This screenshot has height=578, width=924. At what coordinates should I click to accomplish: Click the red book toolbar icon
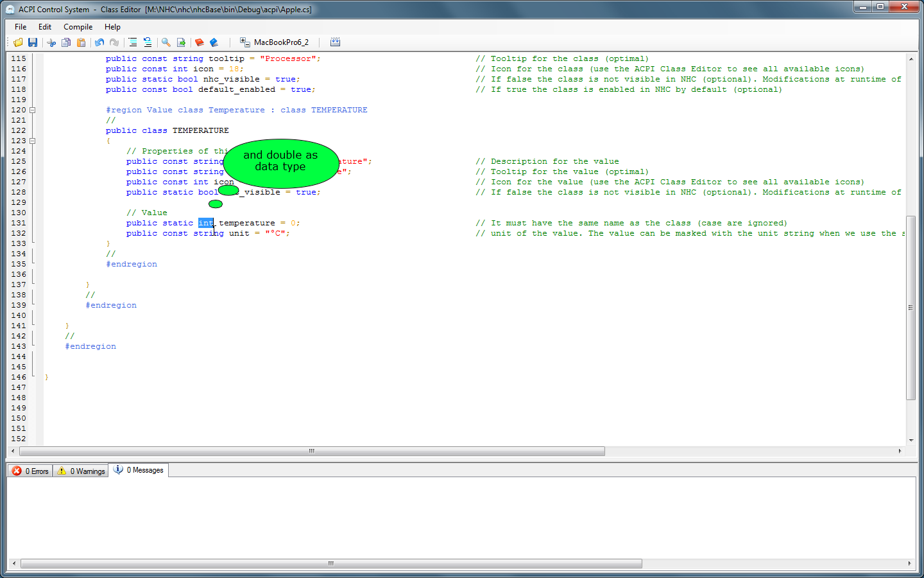click(x=200, y=42)
